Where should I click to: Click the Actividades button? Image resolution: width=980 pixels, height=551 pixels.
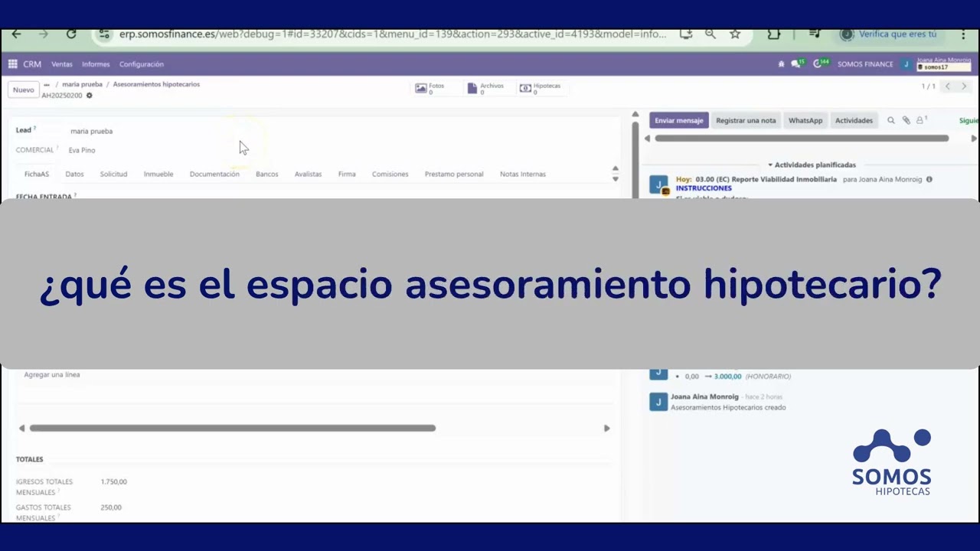click(854, 120)
